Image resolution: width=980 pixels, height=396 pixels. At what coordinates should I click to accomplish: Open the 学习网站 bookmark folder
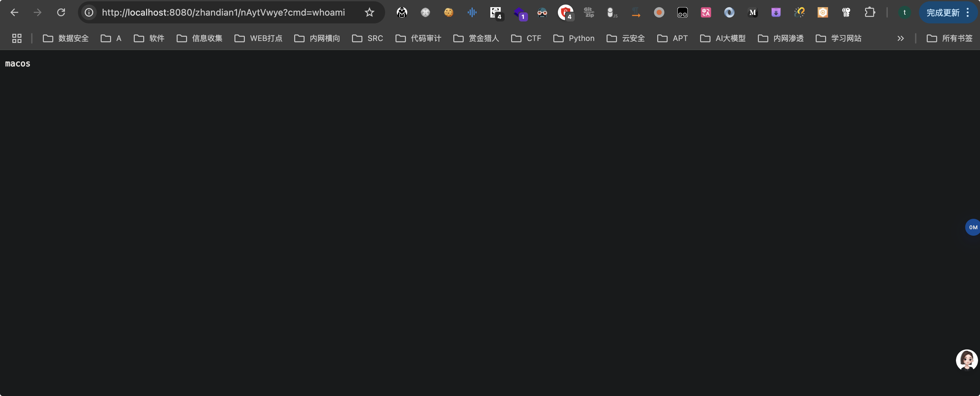pyautogui.click(x=839, y=38)
